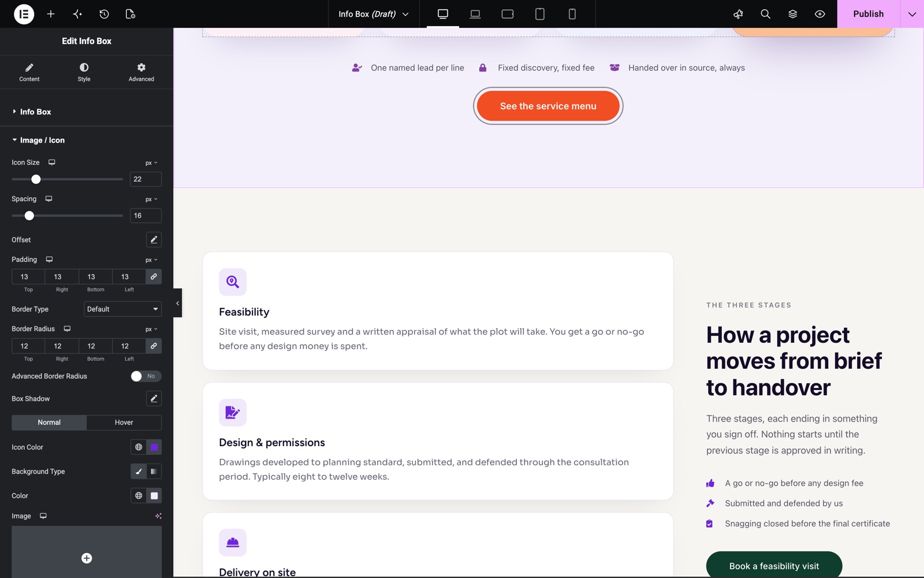Open Border Type dropdown
Viewport: 924px width, 578px height.
click(x=122, y=309)
